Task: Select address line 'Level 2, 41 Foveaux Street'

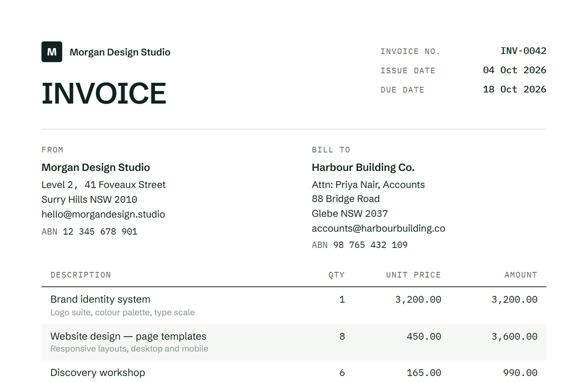Action: [x=103, y=185]
